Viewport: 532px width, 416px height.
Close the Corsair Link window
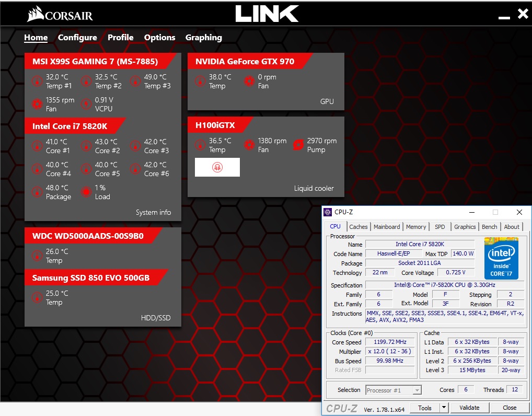coord(523,14)
